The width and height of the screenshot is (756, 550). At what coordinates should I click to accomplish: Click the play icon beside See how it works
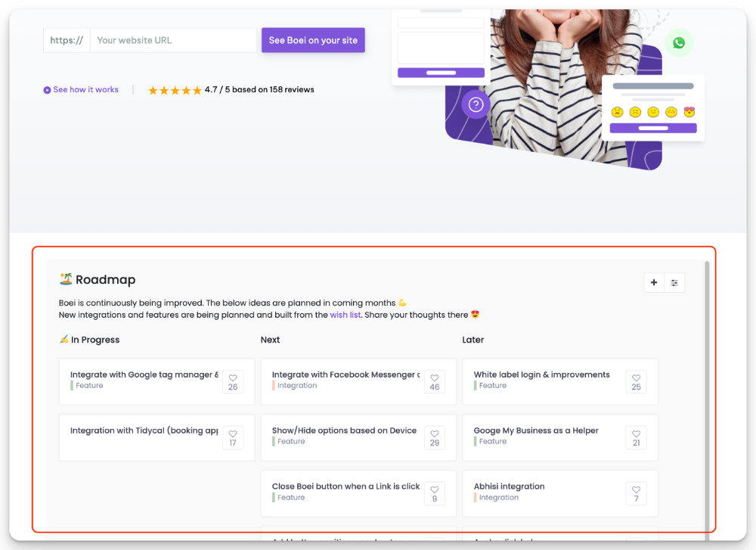click(x=47, y=90)
